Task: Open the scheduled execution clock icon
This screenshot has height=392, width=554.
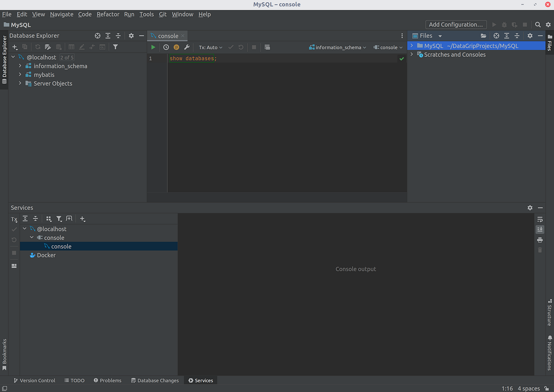Action: click(166, 47)
